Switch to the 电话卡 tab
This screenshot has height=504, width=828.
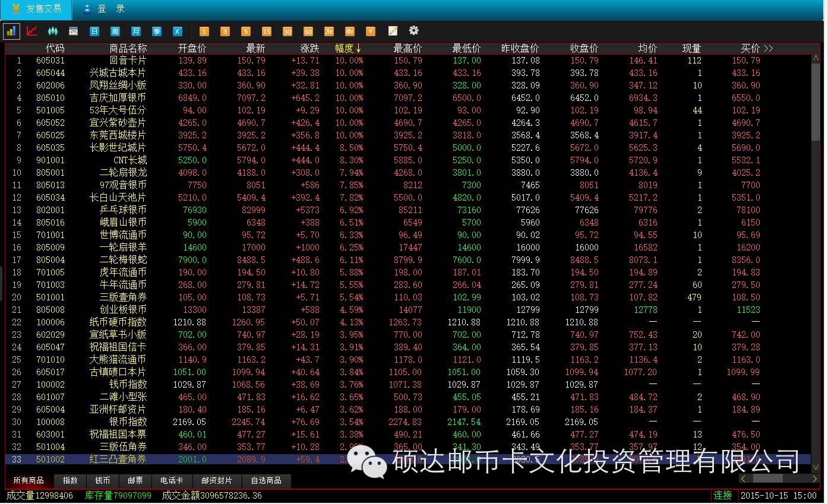point(172,480)
